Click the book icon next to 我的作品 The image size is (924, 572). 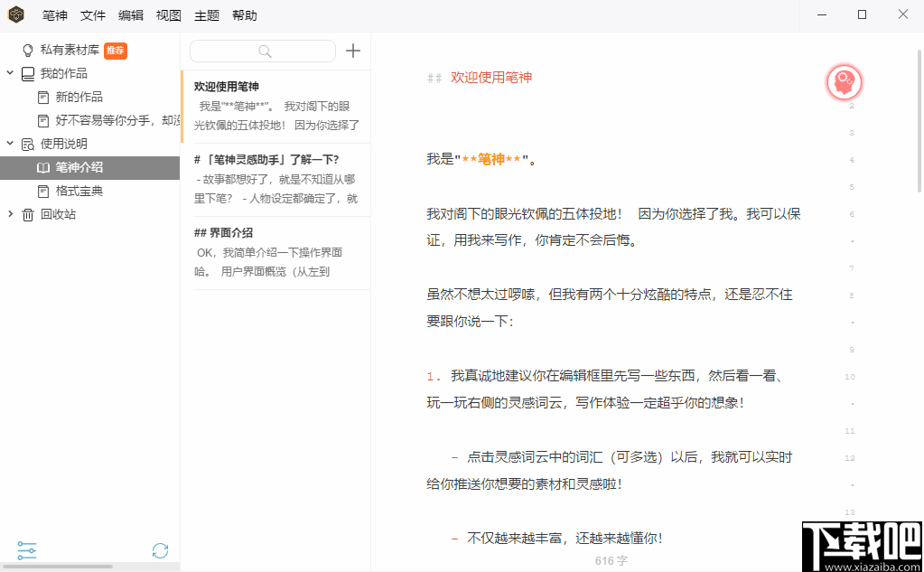click(x=28, y=74)
